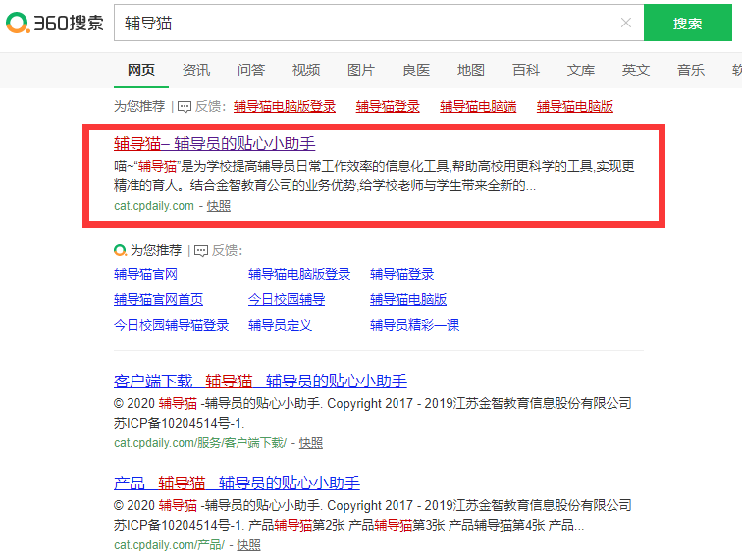Click red suggestion 辅导猫电脑版
The height and width of the screenshot is (560, 742).
(x=575, y=107)
